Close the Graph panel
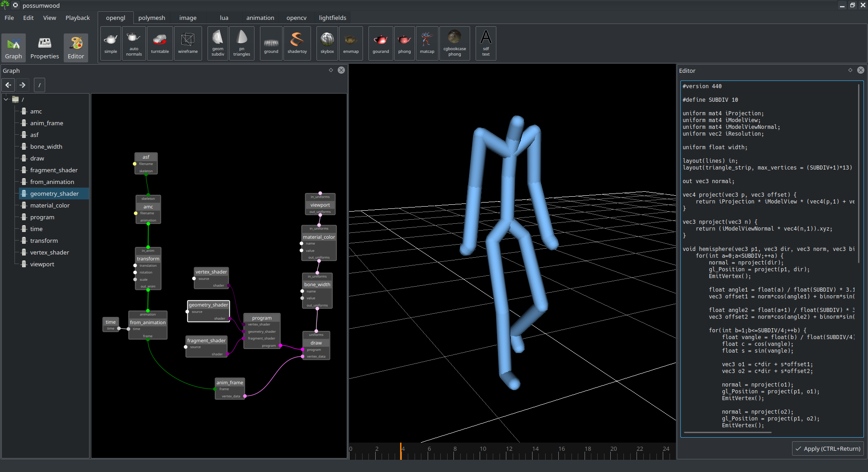This screenshot has width=868, height=472. pos(341,70)
